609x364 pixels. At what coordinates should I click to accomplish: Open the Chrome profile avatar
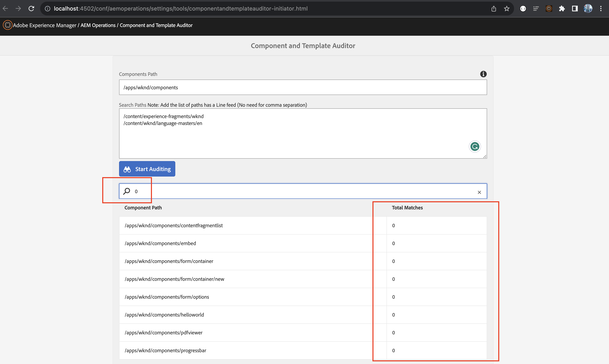tap(588, 9)
